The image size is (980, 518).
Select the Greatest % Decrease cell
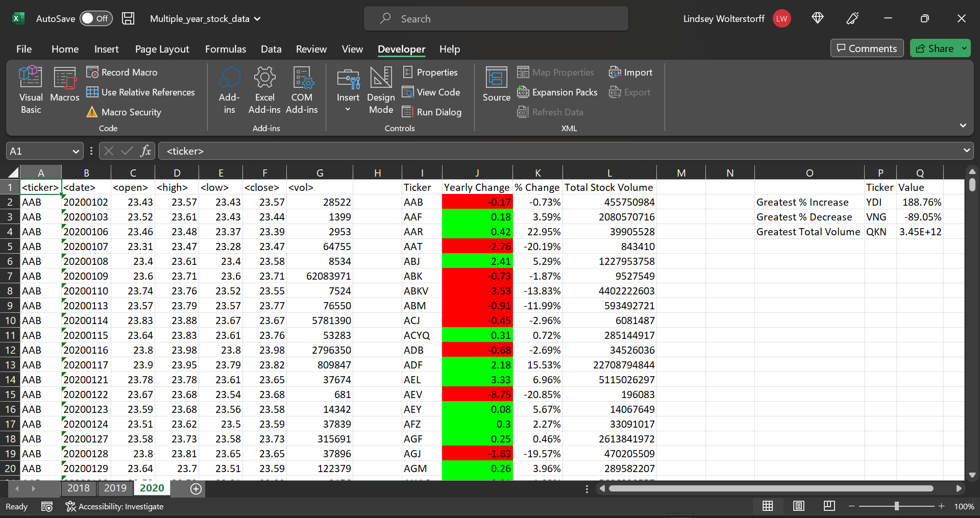(809, 217)
